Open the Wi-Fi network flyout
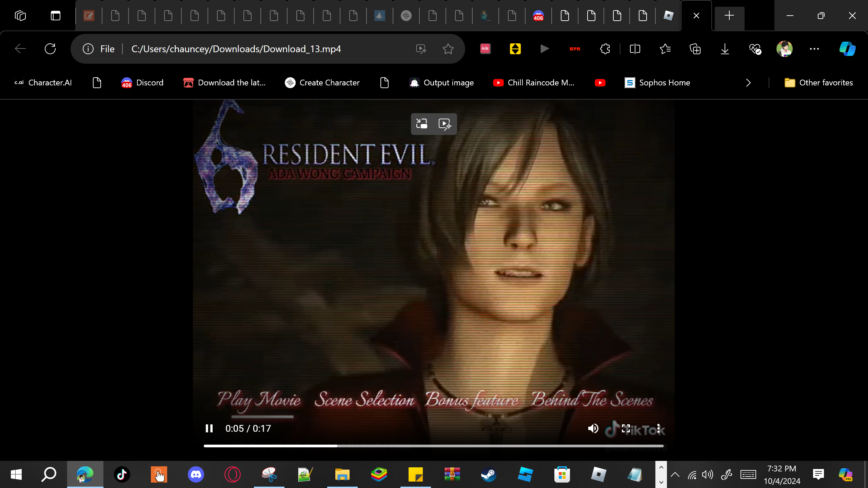This screenshot has height=488, width=868. pyautogui.click(x=692, y=474)
